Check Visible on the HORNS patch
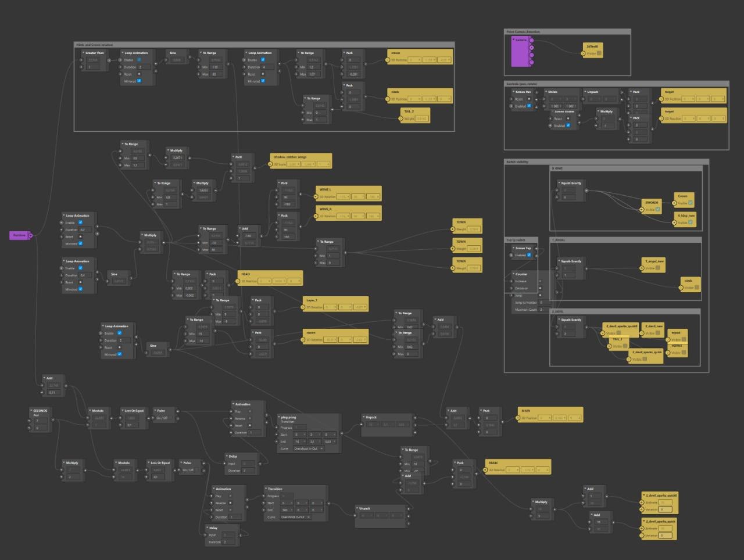Image resolution: width=744 pixels, height=560 pixels. [x=684, y=352]
